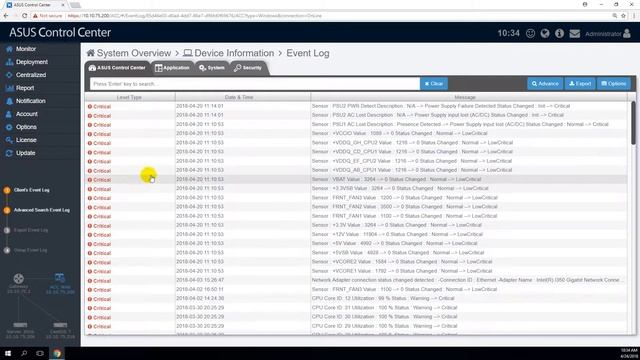
Task: Open Windows Task View
Action: 40,353
